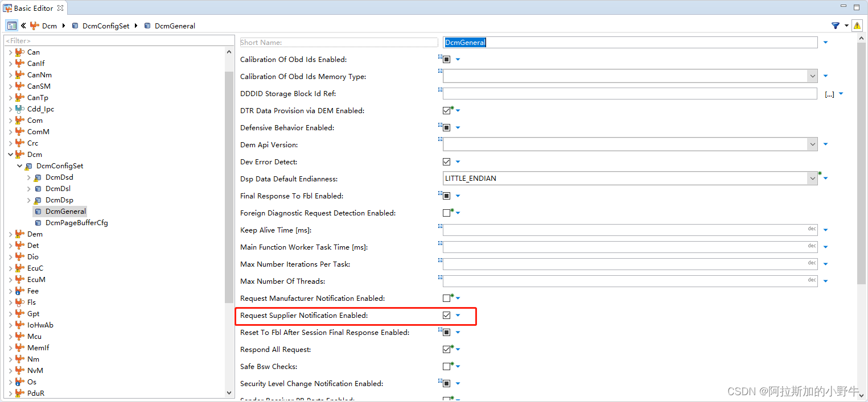Expand the DcmDsd tree node

point(28,177)
